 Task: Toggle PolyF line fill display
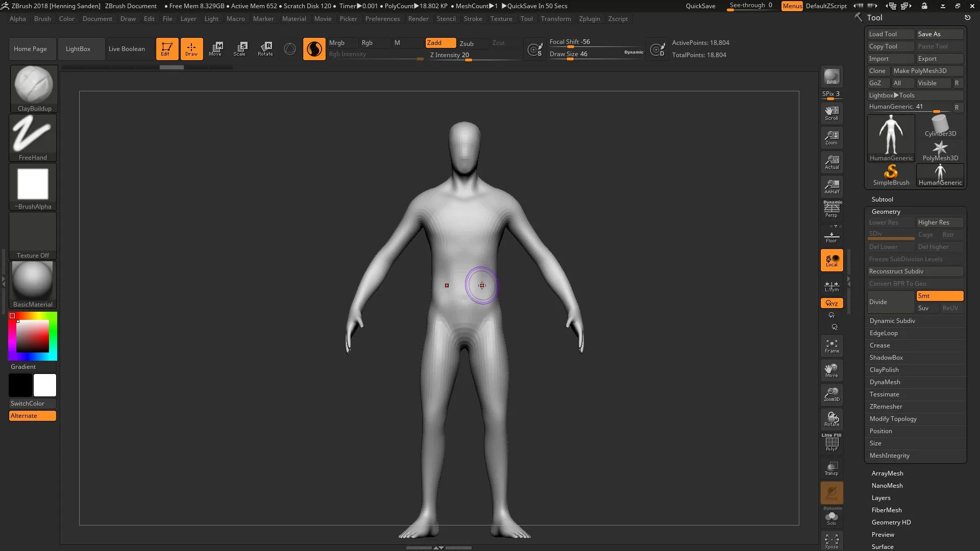(x=831, y=443)
